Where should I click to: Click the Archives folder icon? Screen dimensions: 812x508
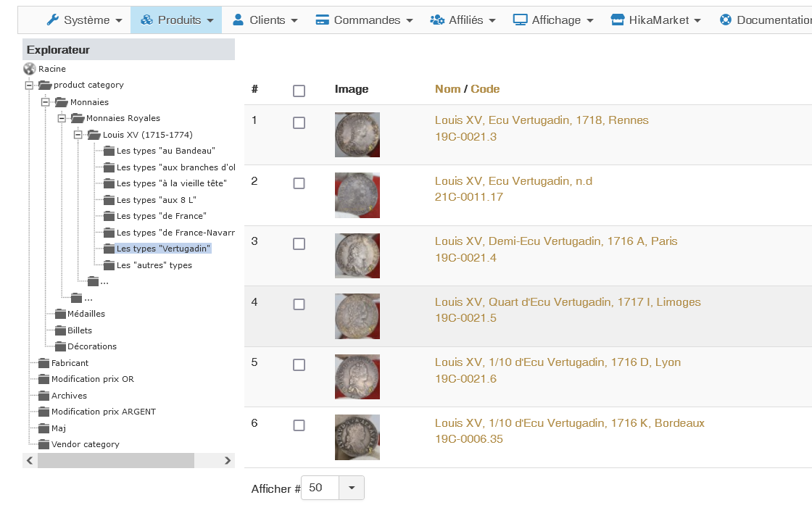(x=44, y=396)
